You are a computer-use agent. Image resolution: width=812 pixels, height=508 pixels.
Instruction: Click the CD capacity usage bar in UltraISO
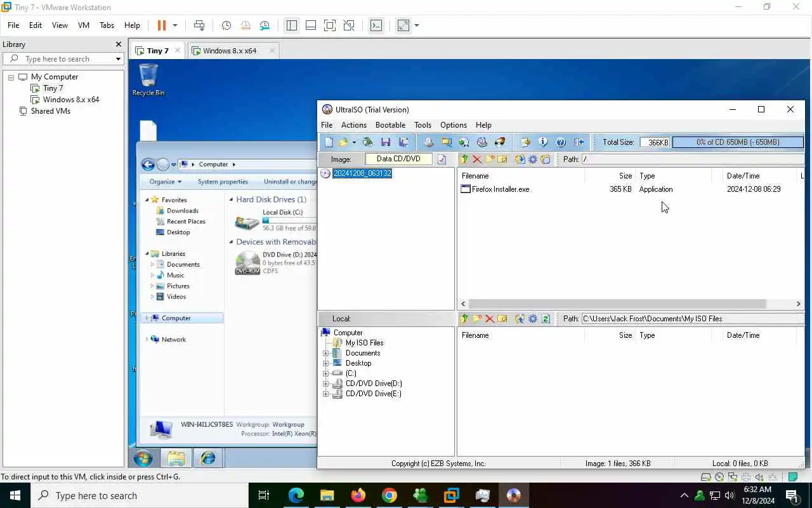pyautogui.click(x=738, y=142)
